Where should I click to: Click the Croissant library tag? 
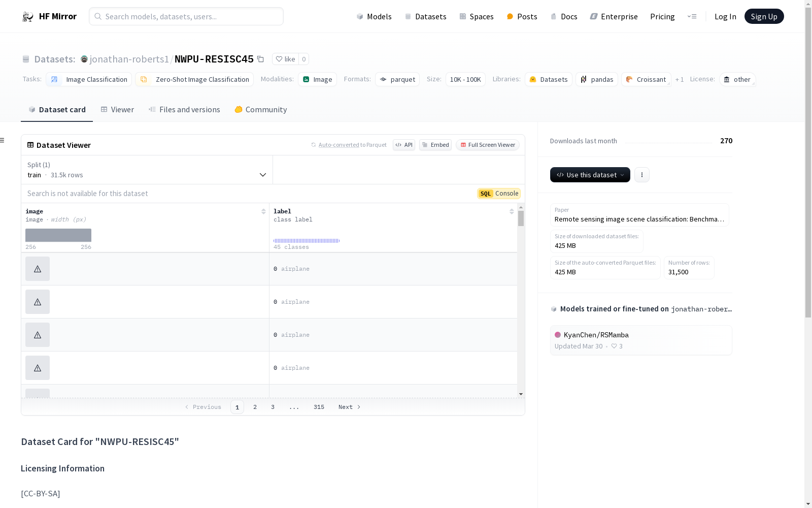point(646,79)
